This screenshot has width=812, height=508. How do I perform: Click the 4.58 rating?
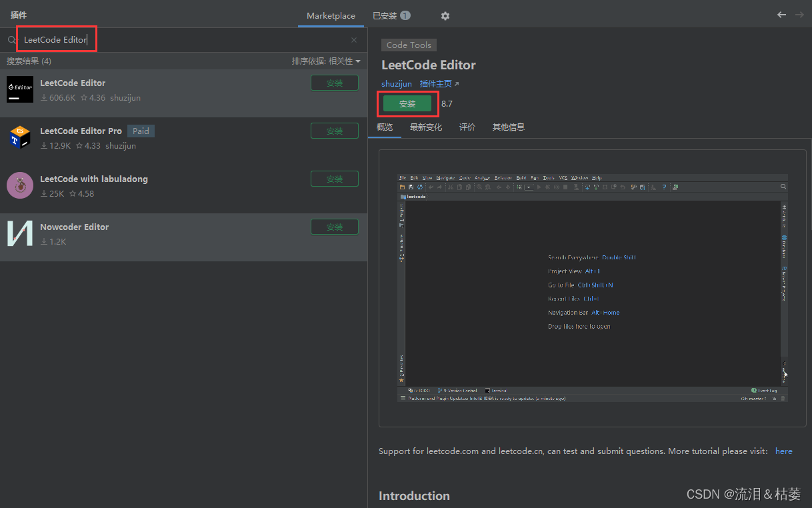[x=82, y=194]
